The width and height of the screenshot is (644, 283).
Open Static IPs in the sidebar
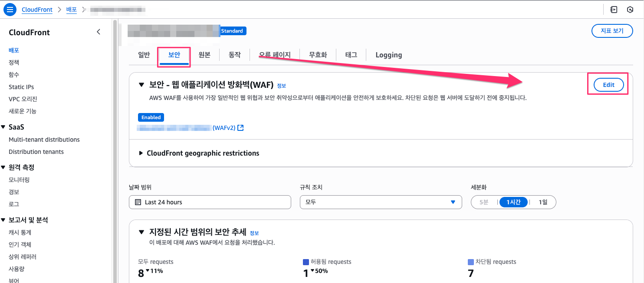[21, 87]
